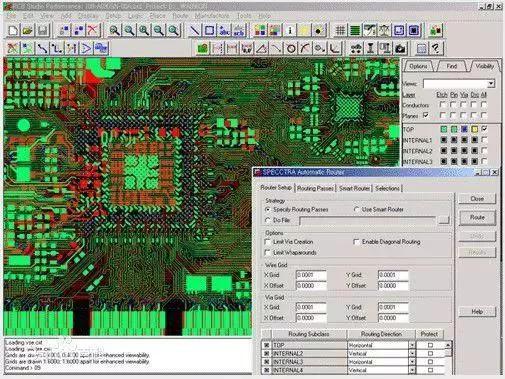Click the Save diskette toolbar icon
505x379 pixels.
click(x=42, y=31)
